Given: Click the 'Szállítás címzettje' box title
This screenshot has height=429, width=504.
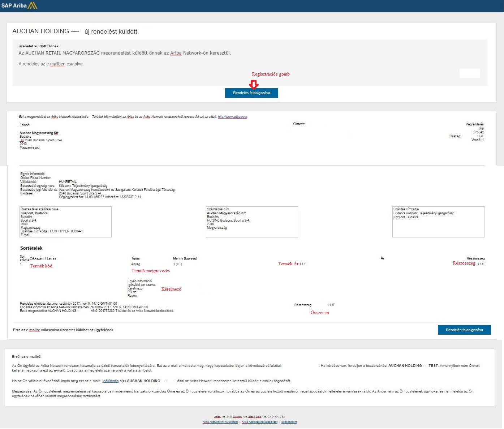Looking at the screenshot, I should point(406,209).
